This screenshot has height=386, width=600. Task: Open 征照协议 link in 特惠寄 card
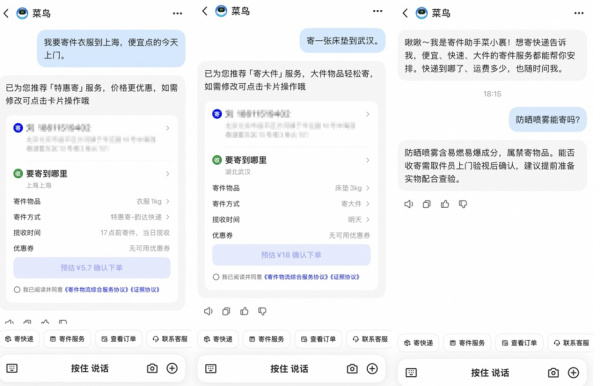point(145,290)
